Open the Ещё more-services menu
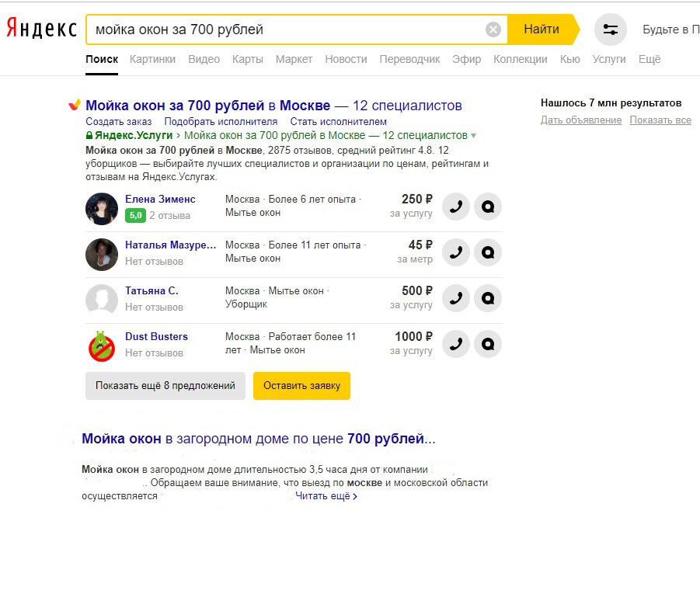 (x=649, y=59)
